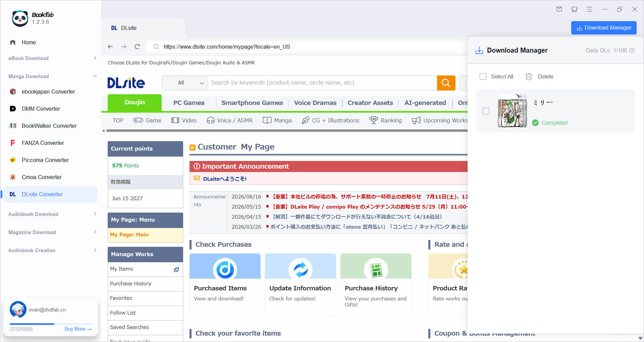The width and height of the screenshot is (644, 342).
Task: Open the All category dropdown
Action: click(x=185, y=83)
